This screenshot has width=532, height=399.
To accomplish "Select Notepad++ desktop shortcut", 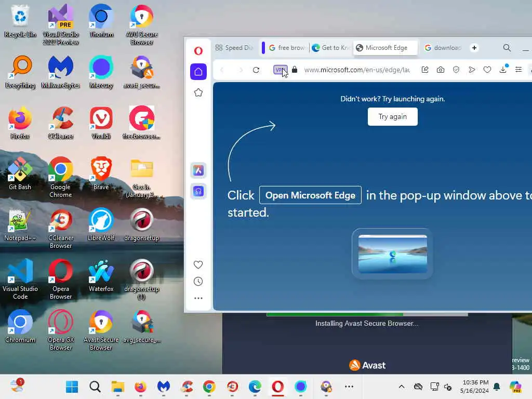I will [20, 224].
